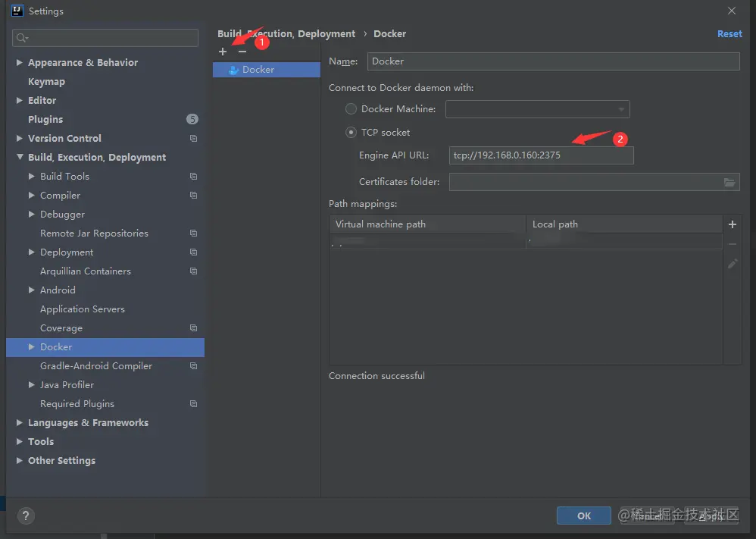The width and height of the screenshot is (756, 539).
Task: Open help with question mark icon
Action: tap(26, 515)
